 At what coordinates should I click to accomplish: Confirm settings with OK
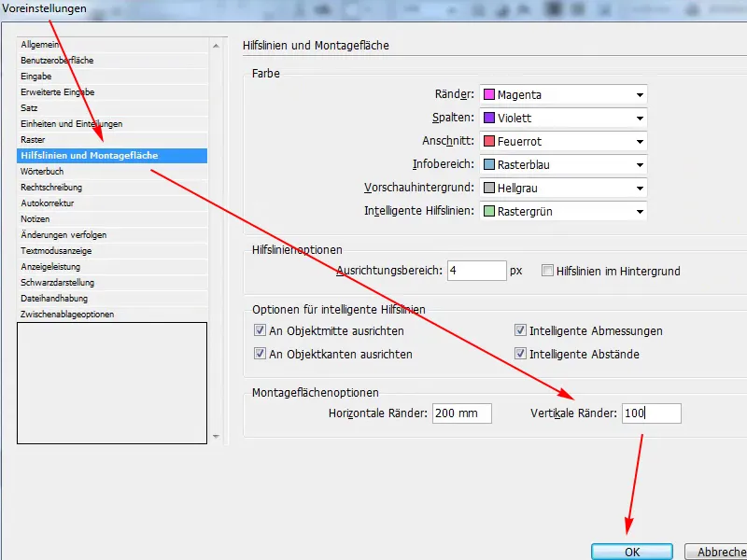pyautogui.click(x=631, y=551)
